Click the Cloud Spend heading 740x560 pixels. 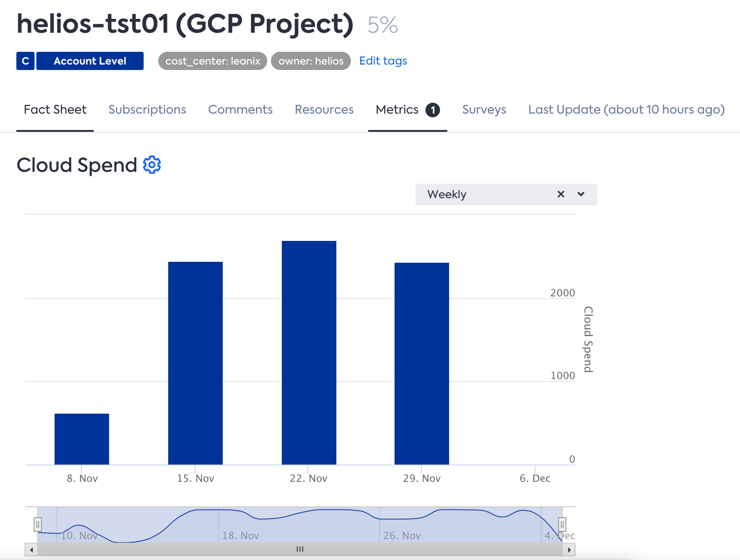(x=77, y=165)
